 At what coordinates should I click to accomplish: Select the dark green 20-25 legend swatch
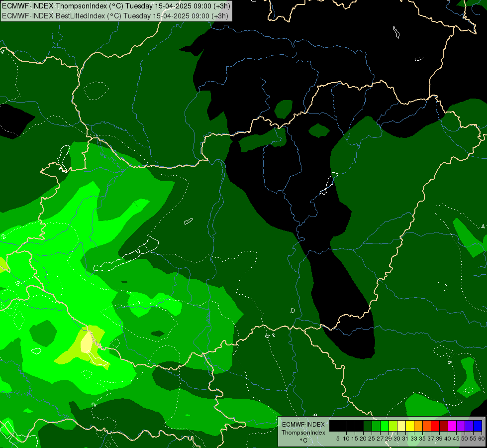coord(368,426)
